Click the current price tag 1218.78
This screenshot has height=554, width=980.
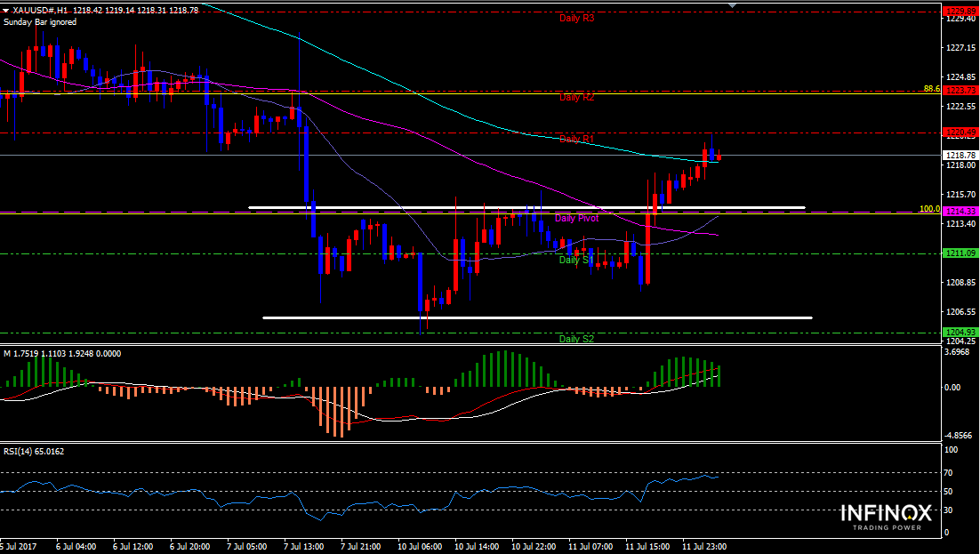click(960, 155)
